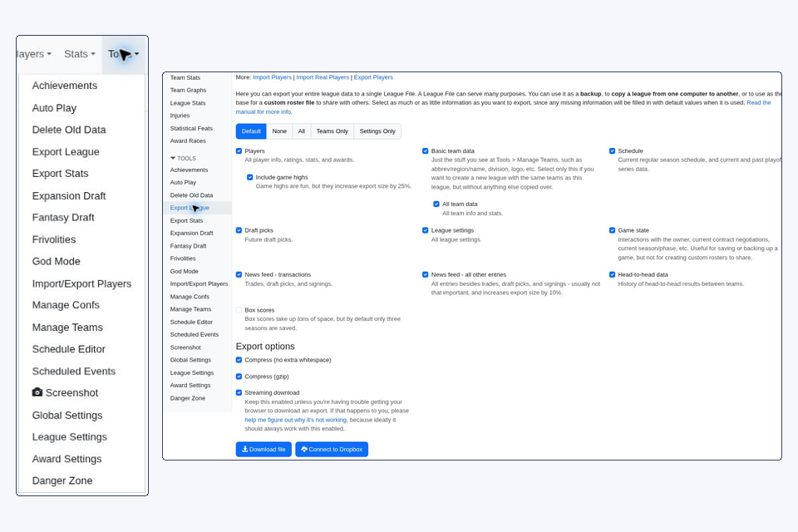Toggle the Game state checkbox

(x=613, y=230)
